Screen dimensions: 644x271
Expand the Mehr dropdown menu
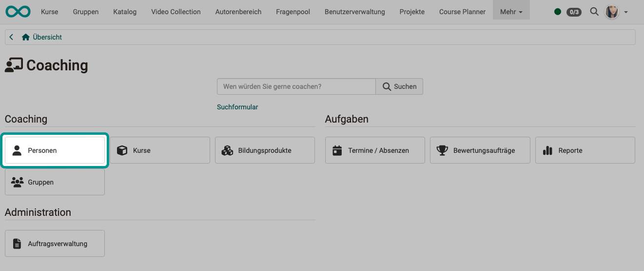click(x=511, y=12)
